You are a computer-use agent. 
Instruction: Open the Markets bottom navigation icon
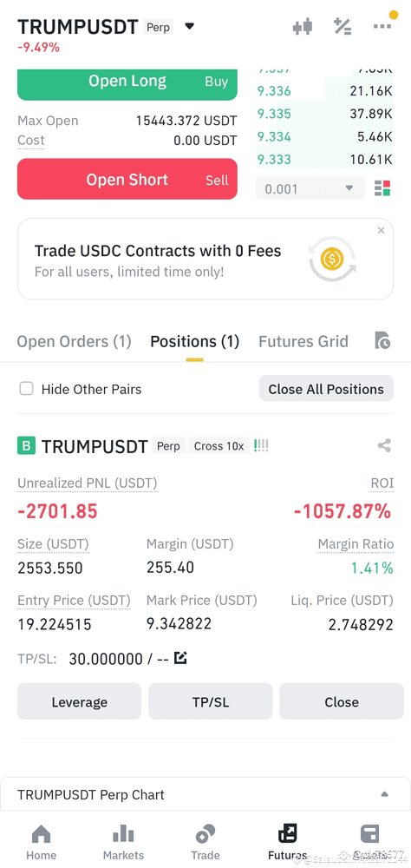click(123, 834)
